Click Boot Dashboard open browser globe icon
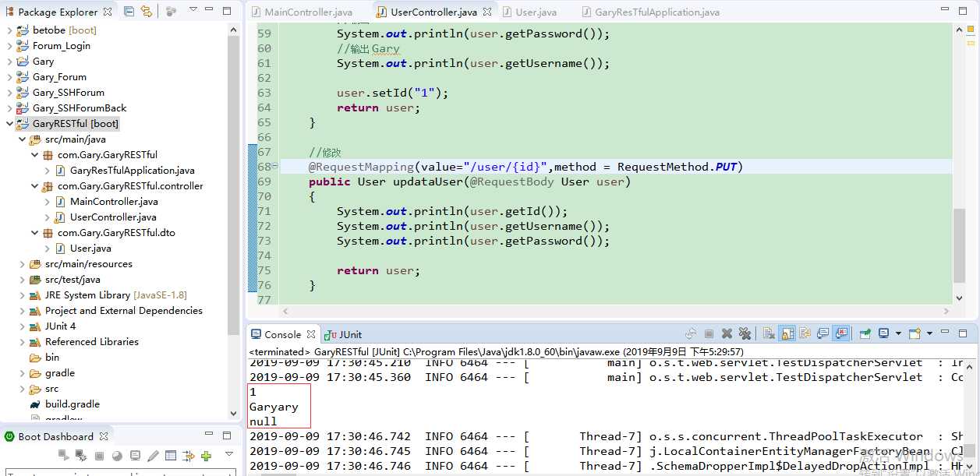Screen dimensions: 980x476 (117, 456)
